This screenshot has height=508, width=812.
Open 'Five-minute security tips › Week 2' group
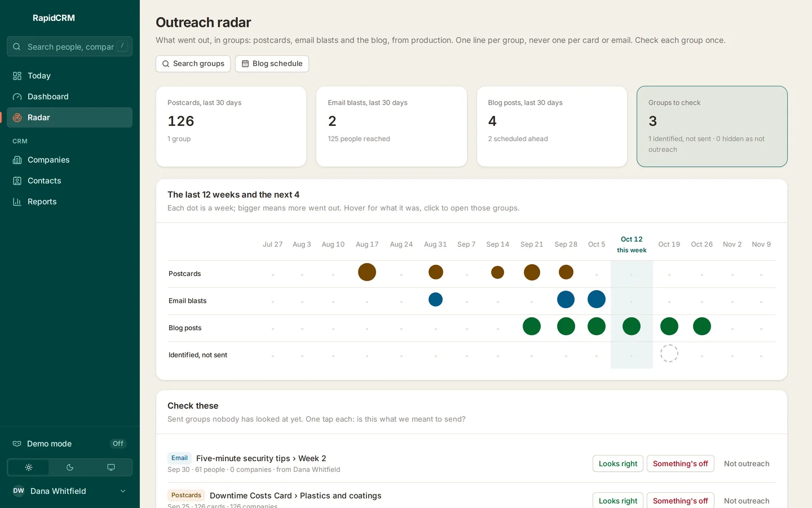click(x=261, y=458)
